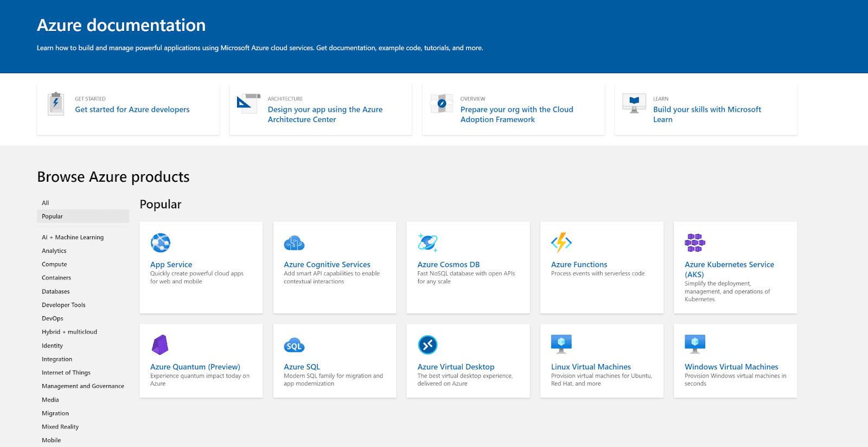Filter products by Management and Governance
This screenshot has height=447, width=868.
point(83,386)
